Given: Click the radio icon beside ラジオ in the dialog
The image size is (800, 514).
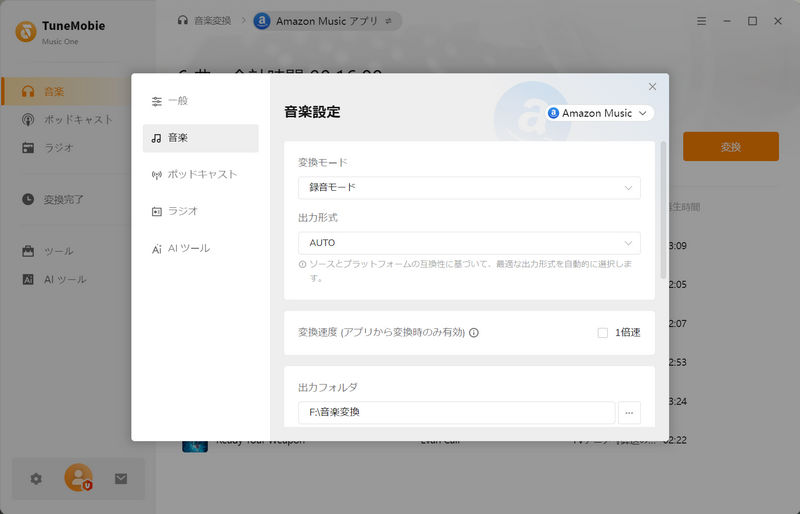Looking at the screenshot, I should point(157,211).
